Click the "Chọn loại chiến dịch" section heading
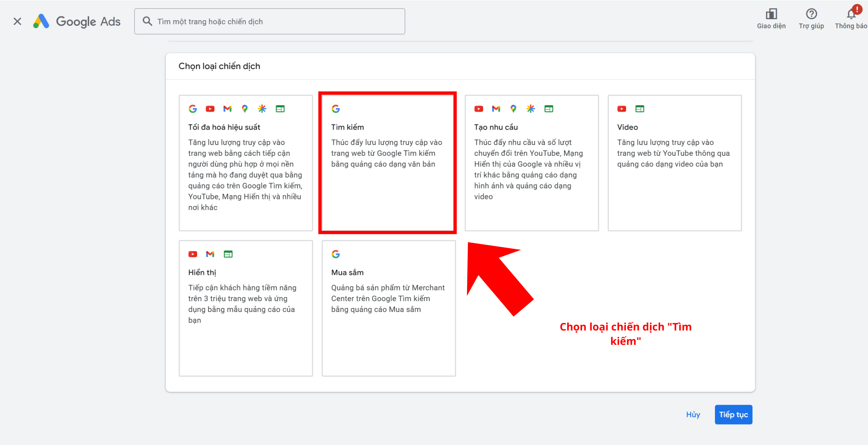 [x=219, y=66]
